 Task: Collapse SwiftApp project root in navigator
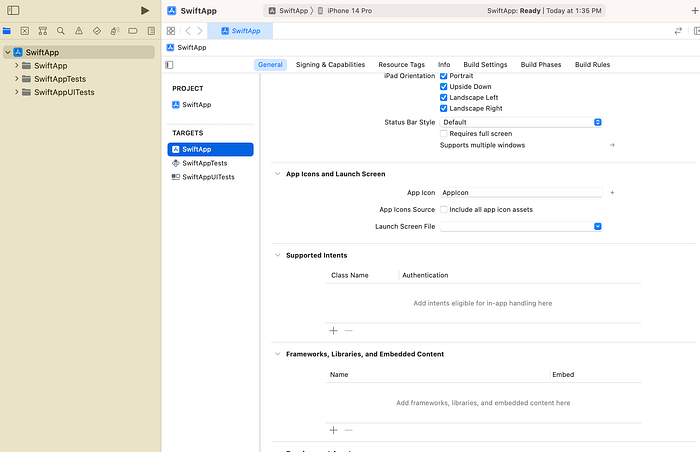tap(8, 52)
